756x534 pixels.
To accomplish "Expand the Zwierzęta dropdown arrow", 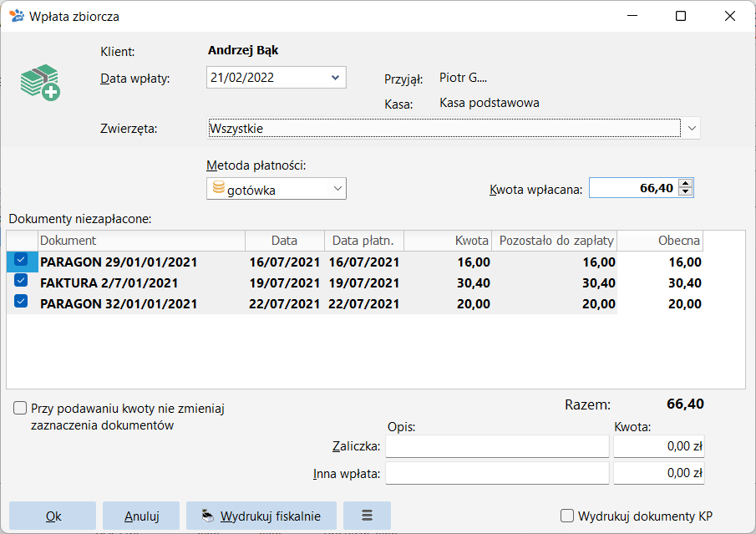I will point(692,129).
